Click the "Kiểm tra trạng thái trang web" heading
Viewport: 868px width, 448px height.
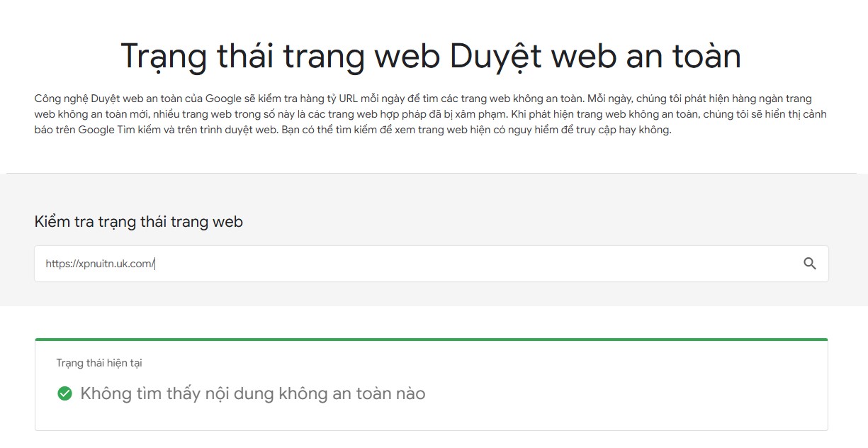point(138,222)
